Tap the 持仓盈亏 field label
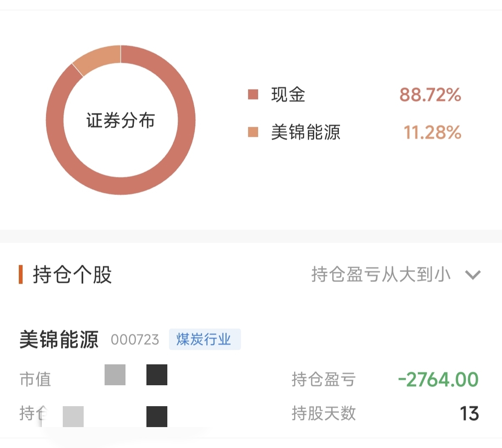 [324, 380]
